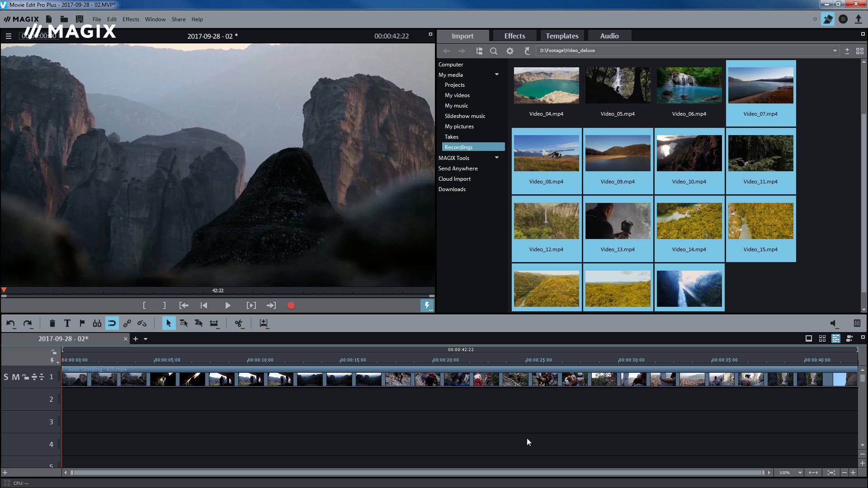The image size is (868, 488).
Task: Expand the My media tree item
Action: [x=496, y=75]
